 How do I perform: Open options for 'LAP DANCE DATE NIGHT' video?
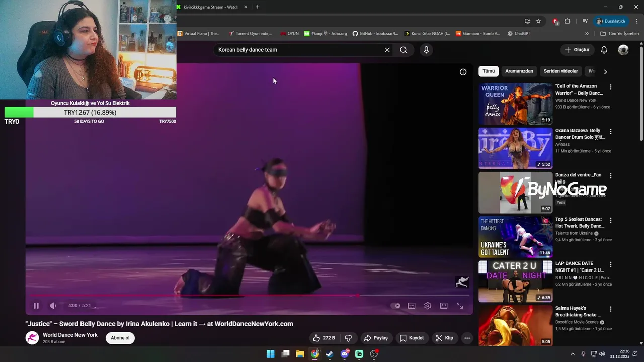coord(611,264)
